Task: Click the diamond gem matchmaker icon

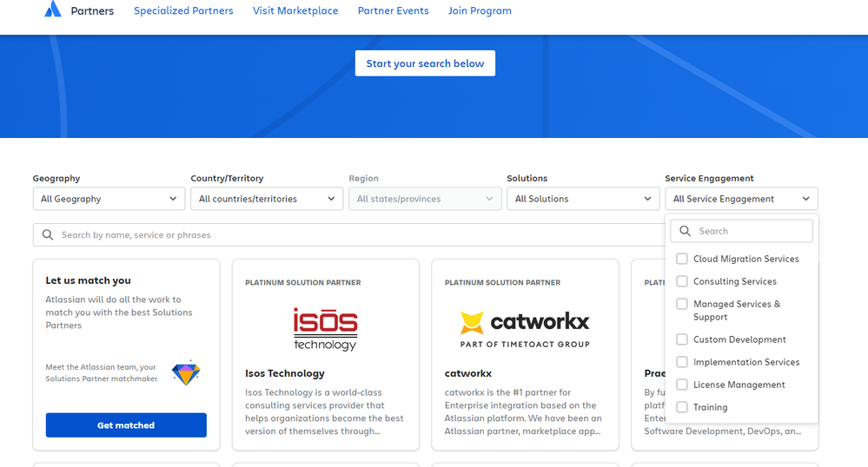Action: 186,372
